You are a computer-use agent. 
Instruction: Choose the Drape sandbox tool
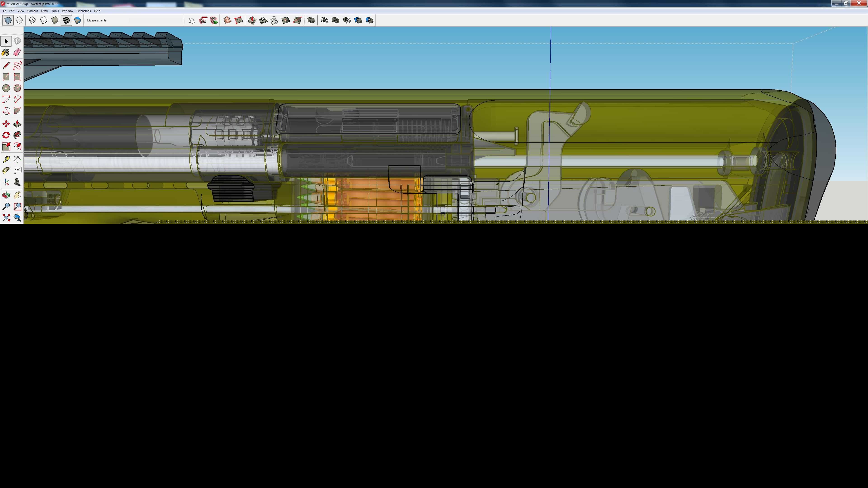click(x=275, y=21)
